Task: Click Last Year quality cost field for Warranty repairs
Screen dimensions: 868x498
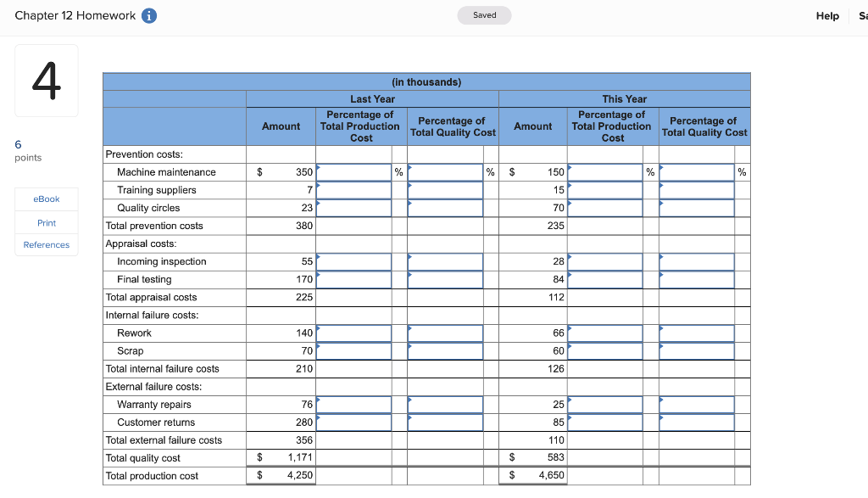Action: point(445,405)
